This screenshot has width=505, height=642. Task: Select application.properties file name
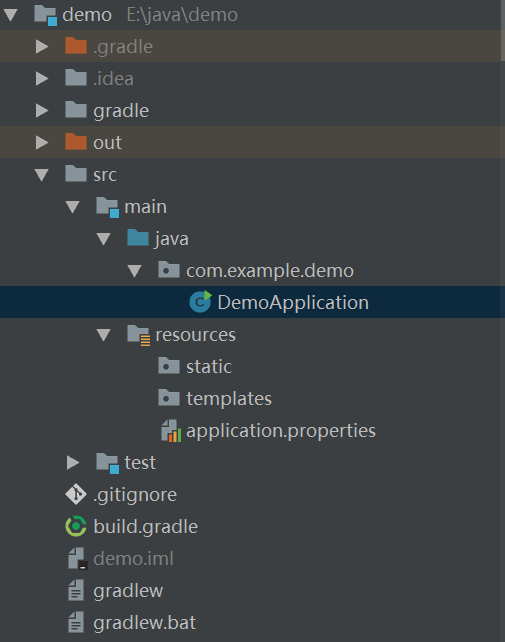pos(281,431)
